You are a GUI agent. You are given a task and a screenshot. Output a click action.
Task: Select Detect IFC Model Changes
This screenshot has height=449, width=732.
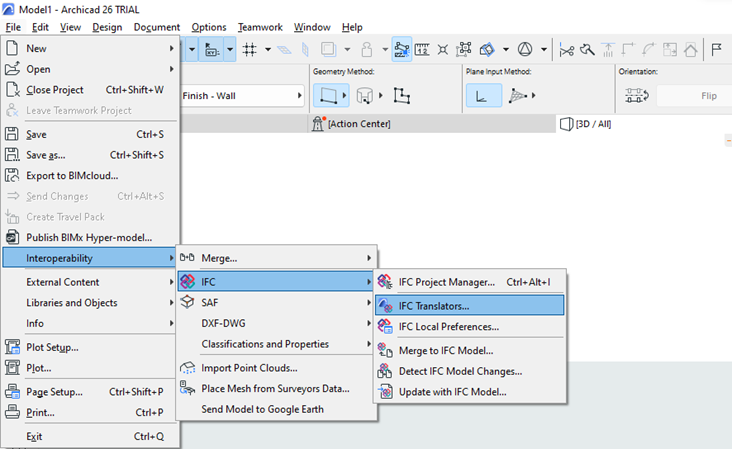[x=471, y=371]
